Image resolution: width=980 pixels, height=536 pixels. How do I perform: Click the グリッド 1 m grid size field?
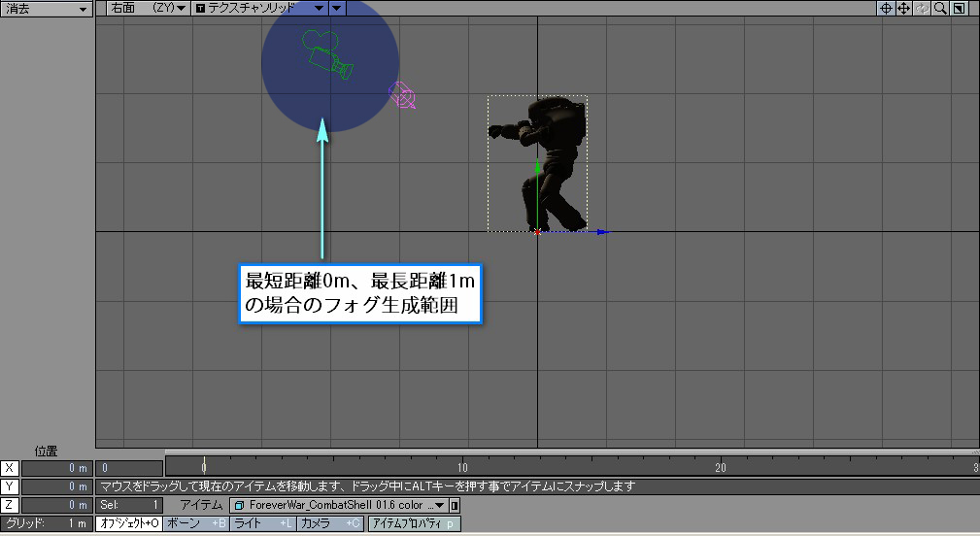(x=47, y=523)
